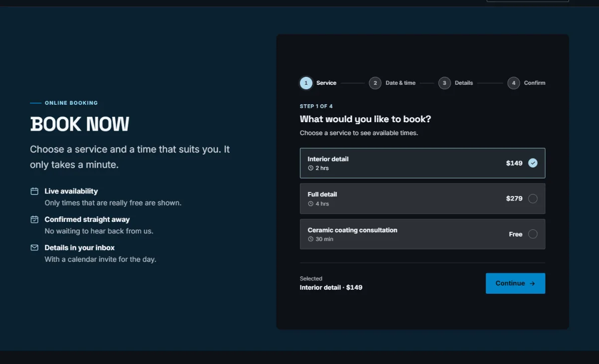Click the calendar-check icon beside Confirmed straight away
The image size is (599, 364).
(x=34, y=219)
